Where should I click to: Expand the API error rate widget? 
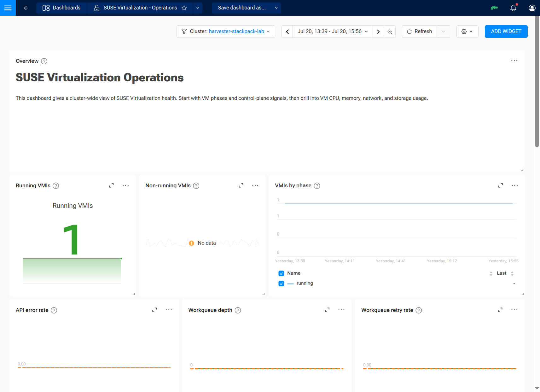coord(154,310)
